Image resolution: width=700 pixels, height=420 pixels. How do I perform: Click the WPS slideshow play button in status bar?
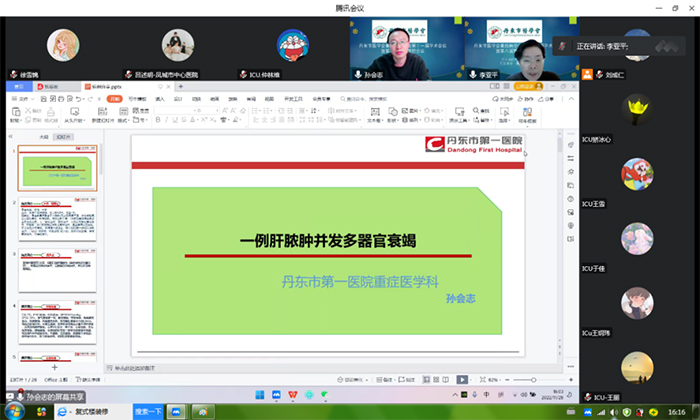coord(462,380)
